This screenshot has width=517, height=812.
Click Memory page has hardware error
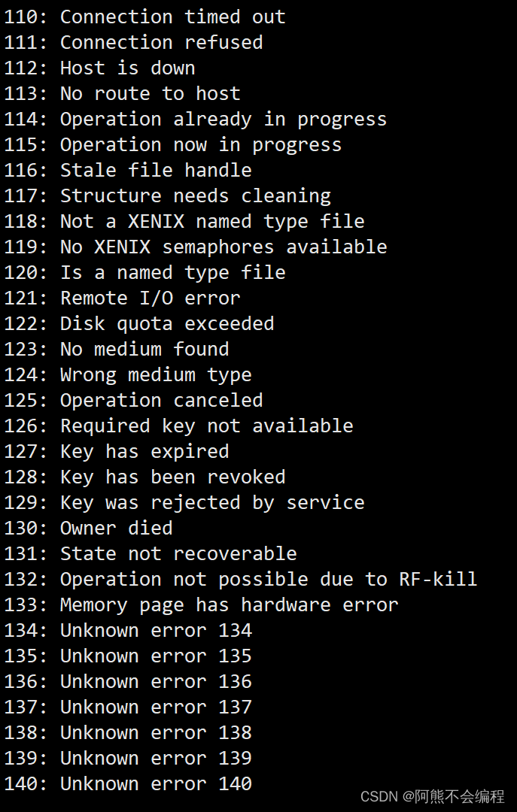(229, 604)
